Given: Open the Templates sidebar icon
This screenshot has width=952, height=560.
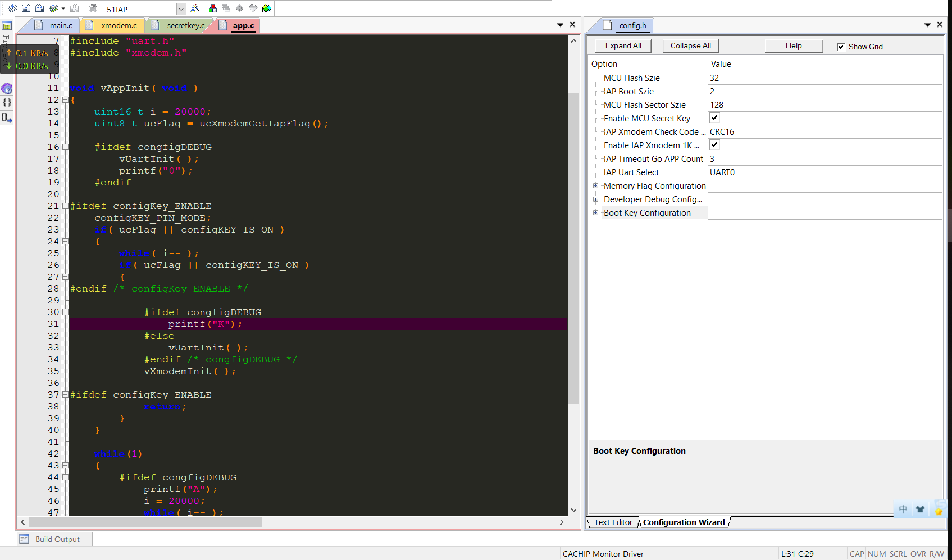Looking at the screenshot, I should (7, 117).
